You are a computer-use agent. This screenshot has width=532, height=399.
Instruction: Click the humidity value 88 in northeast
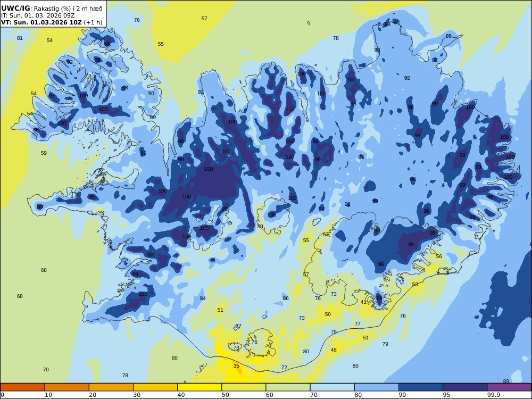click(448, 36)
